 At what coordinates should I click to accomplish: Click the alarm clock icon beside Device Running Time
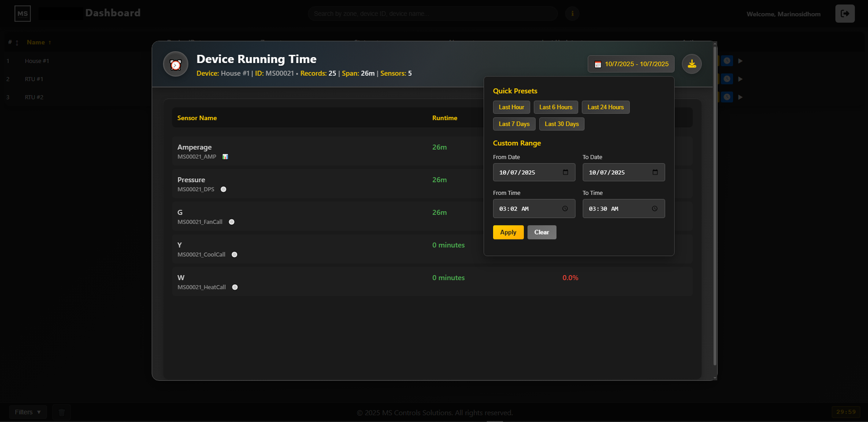pyautogui.click(x=176, y=64)
